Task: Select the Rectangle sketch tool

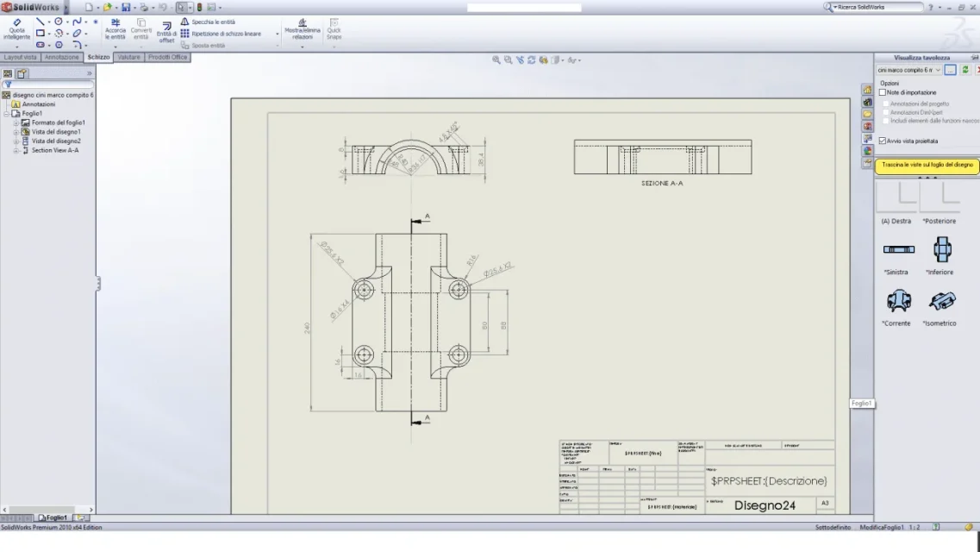Action: pyautogui.click(x=40, y=33)
